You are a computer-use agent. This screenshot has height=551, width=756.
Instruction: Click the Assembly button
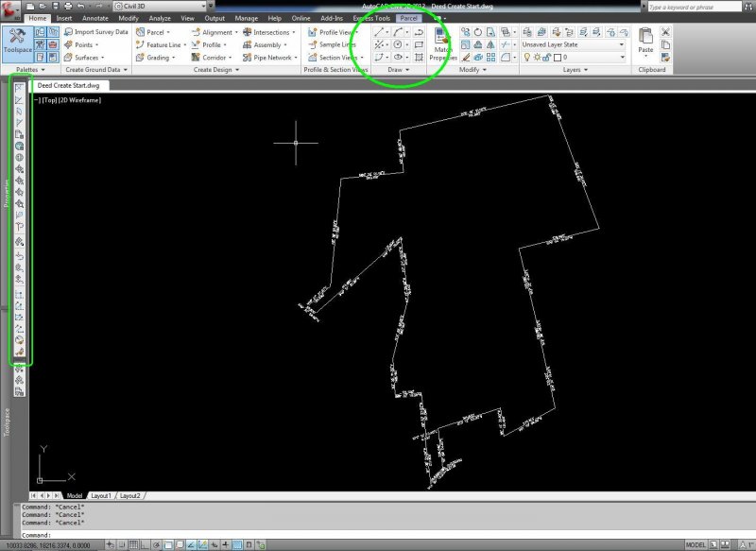(264, 44)
